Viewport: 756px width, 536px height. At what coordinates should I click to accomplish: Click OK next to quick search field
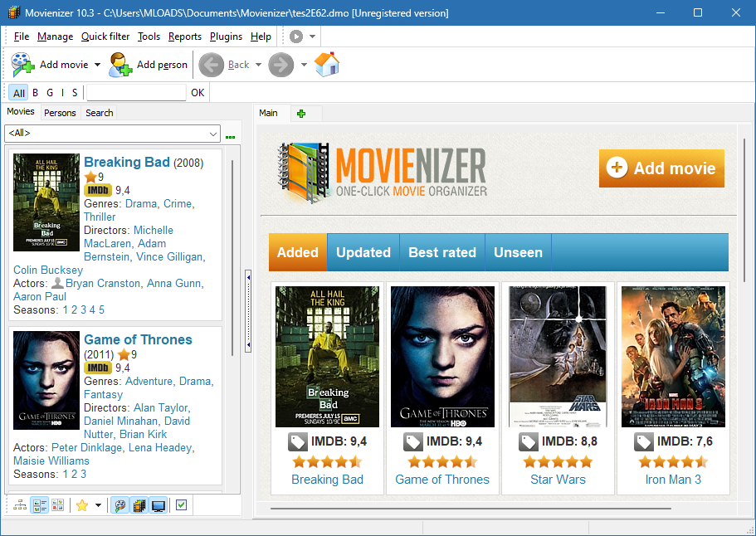pyautogui.click(x=198, y=93)
